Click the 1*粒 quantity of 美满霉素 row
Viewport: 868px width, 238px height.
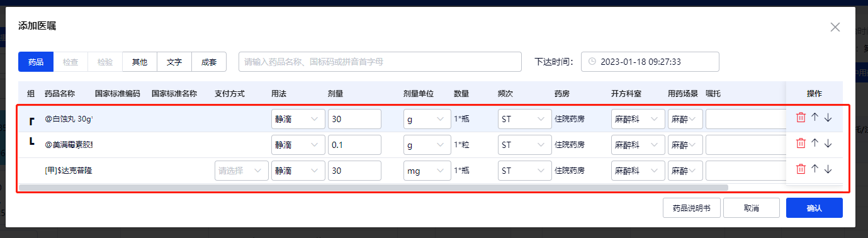(x=461, y=145)
